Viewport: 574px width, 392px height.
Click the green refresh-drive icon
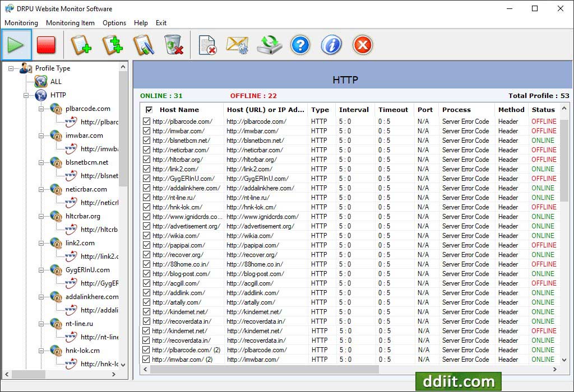tap(269, 45)
